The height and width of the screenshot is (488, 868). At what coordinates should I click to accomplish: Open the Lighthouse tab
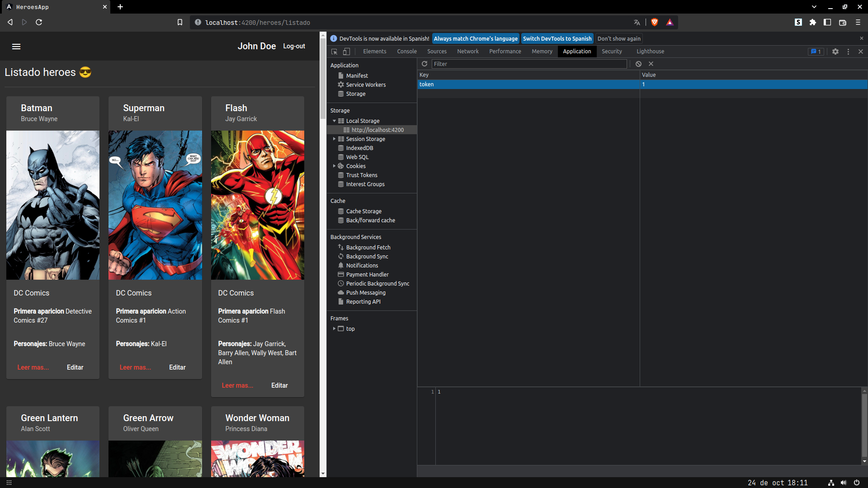pyautogui.click(x=651, y=52)
